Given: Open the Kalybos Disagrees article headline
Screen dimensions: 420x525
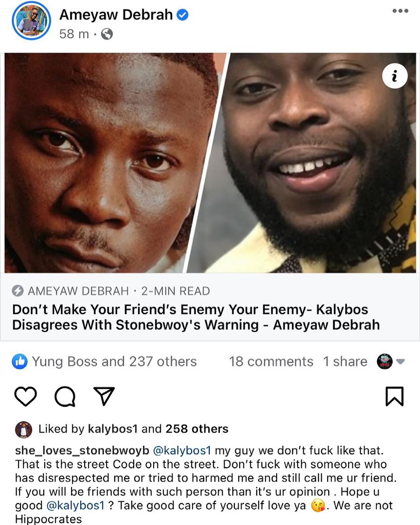Looking at the screenshot, I should coord(196,317).
